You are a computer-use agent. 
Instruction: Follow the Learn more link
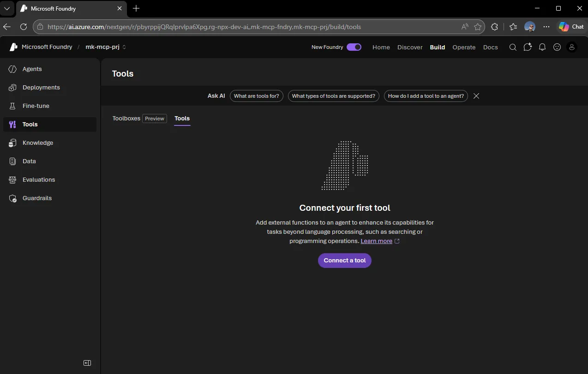377,241
